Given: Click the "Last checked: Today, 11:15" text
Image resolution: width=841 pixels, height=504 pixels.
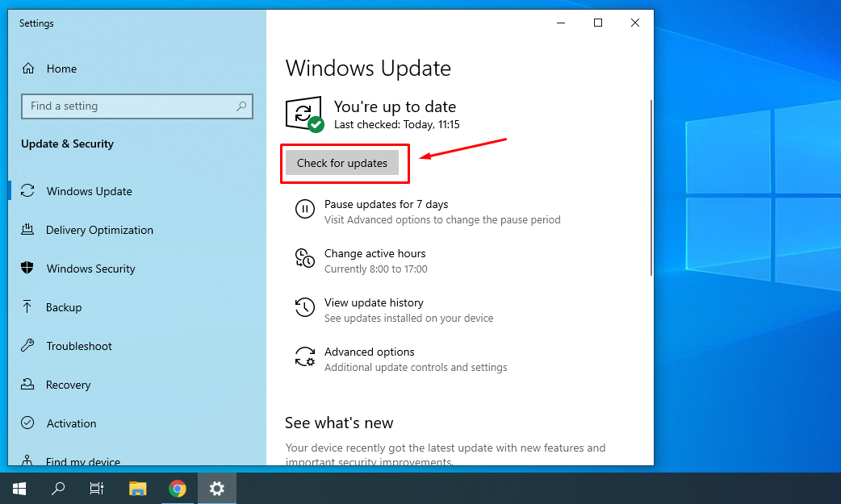Looking at the screenshot, I should coord(397,124).
